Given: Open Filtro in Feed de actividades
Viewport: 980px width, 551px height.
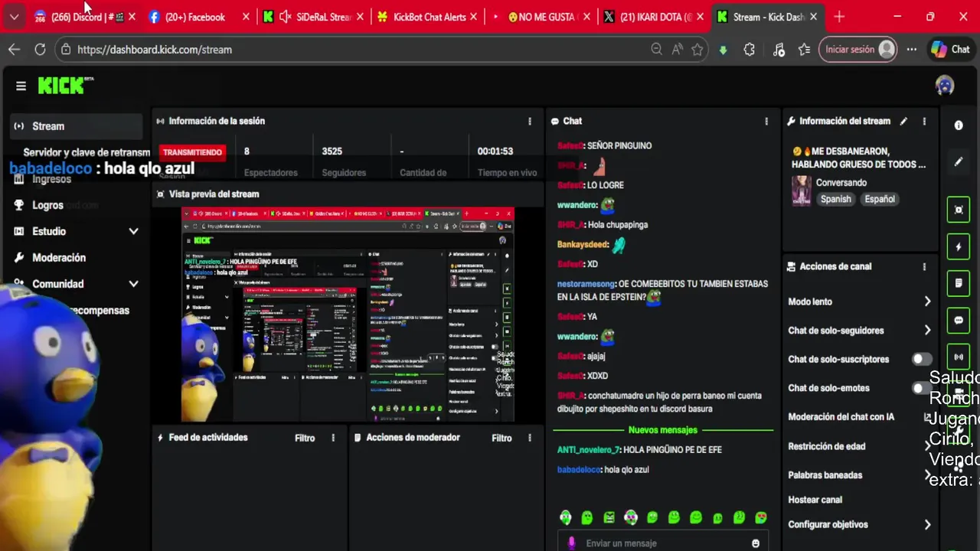Looking at the screenshot, I should coord(305,438).
